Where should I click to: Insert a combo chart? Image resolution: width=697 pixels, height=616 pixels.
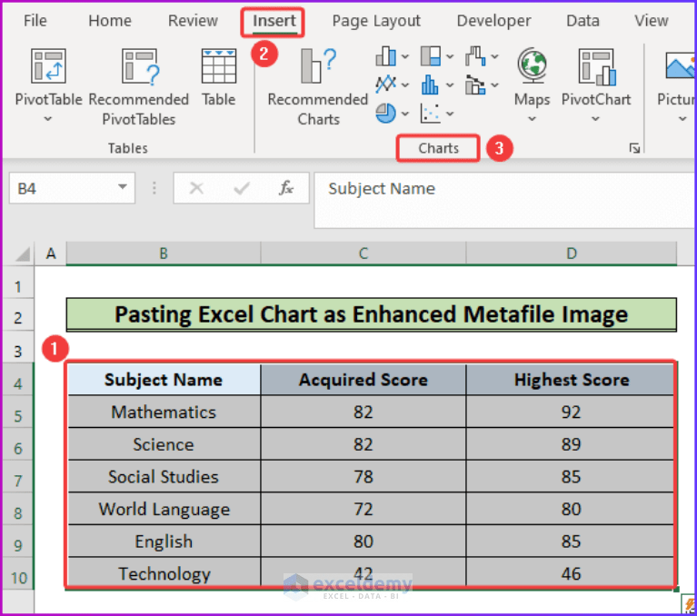pyautogui.click(x=475, y=84)
